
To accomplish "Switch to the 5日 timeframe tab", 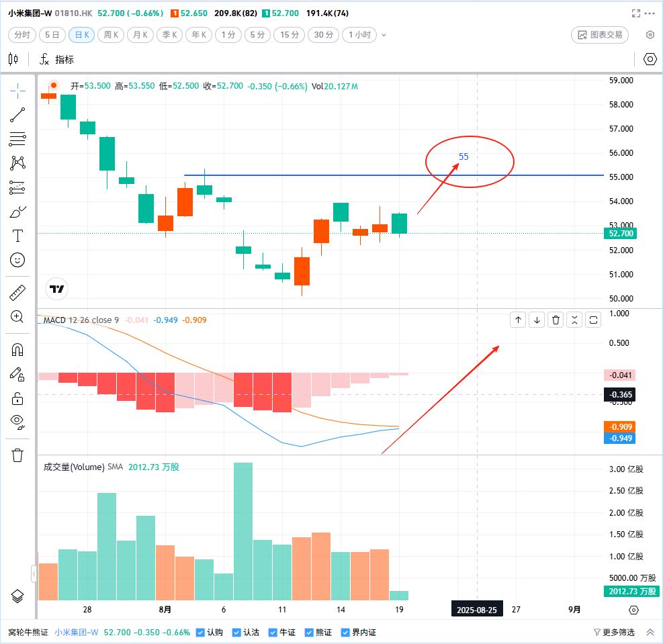I will click(52, 35).
